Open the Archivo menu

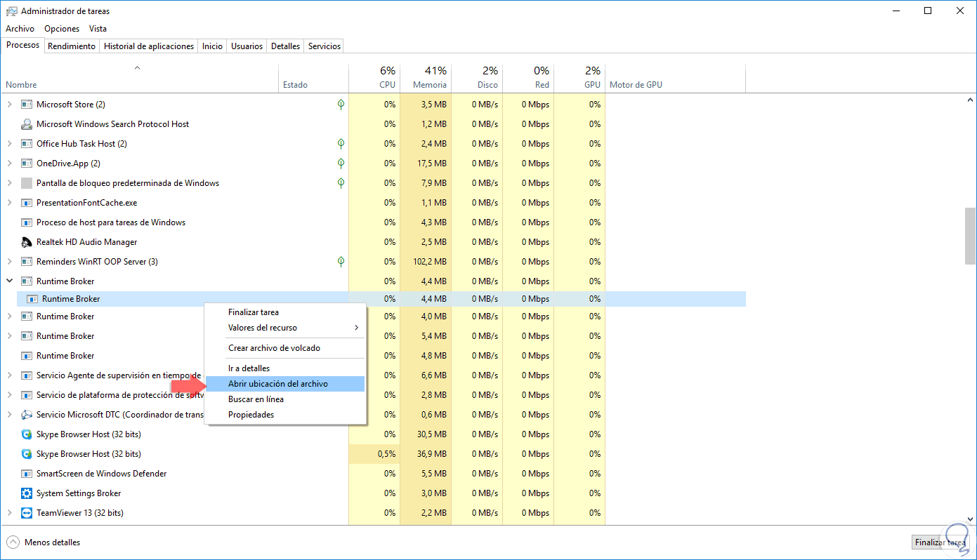(20, 29)
